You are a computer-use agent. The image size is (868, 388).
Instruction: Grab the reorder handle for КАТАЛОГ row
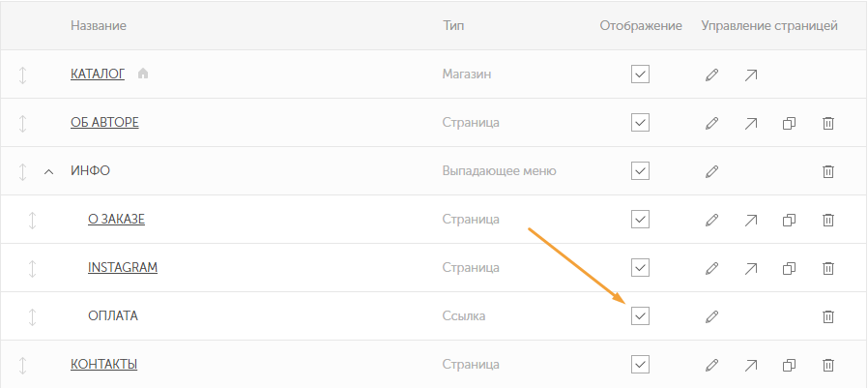pyautogui.click(x=22, y=75)
